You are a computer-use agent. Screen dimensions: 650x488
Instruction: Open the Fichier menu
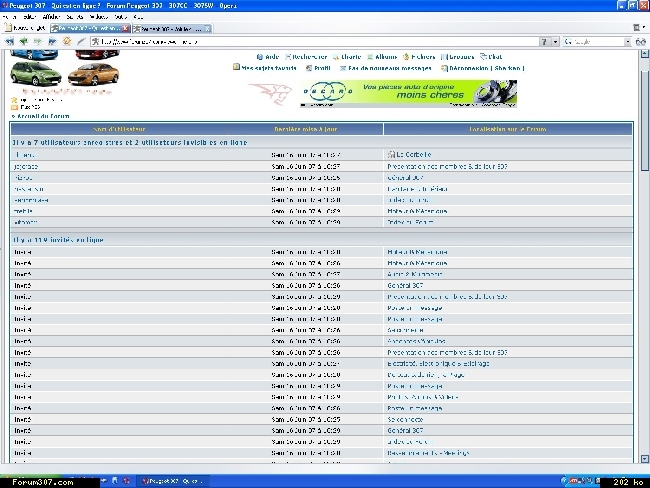tap(9, 17)
